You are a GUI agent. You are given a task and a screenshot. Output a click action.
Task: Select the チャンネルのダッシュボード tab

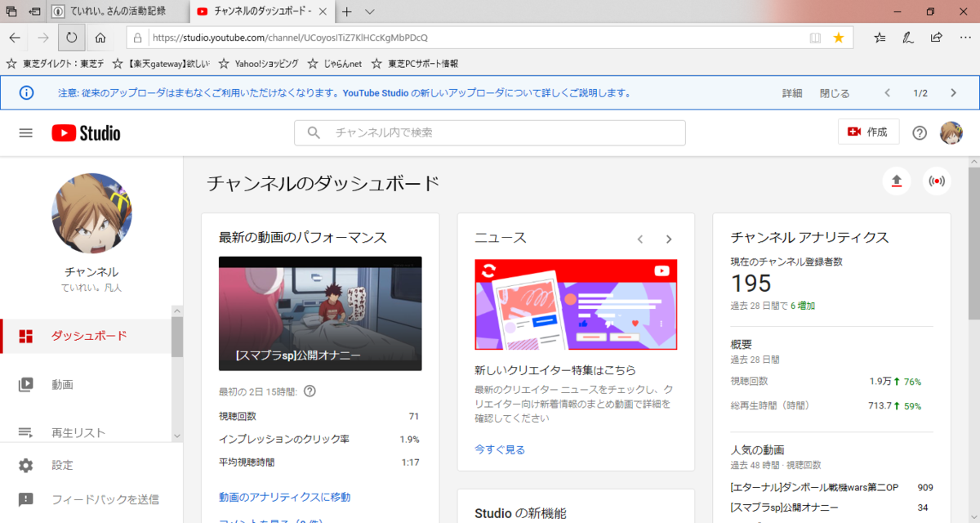click(x=261, y=11)
